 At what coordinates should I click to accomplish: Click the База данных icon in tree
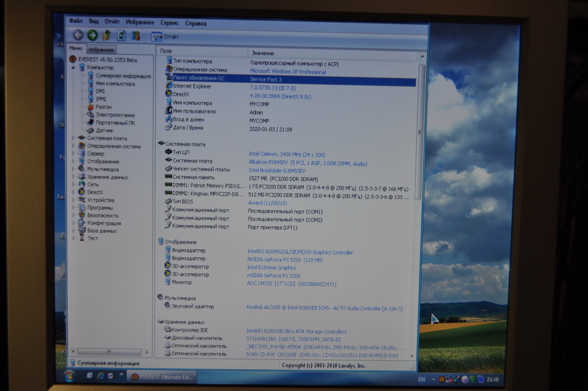tap(82, 230)
